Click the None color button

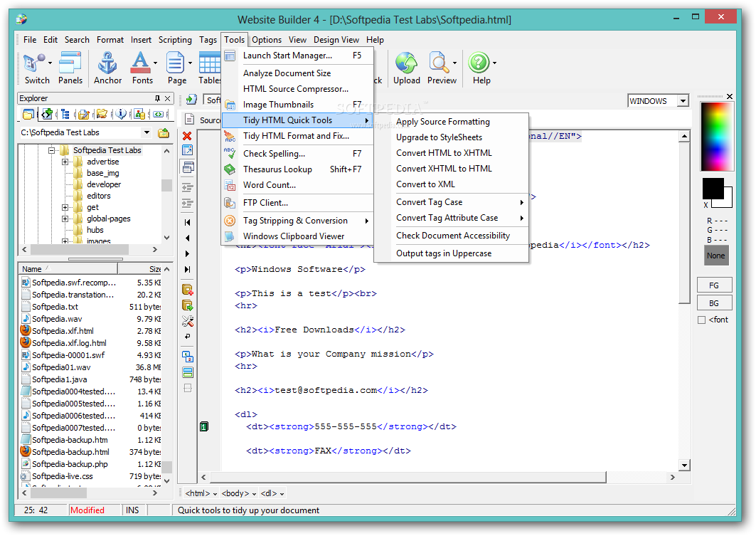click(715, 256)
